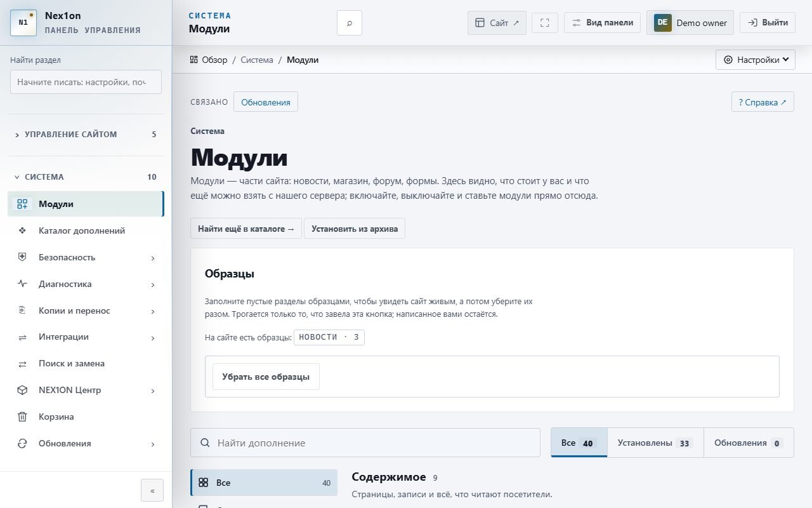
Task: Switch to the Все 40 tab
Action: 579,443
